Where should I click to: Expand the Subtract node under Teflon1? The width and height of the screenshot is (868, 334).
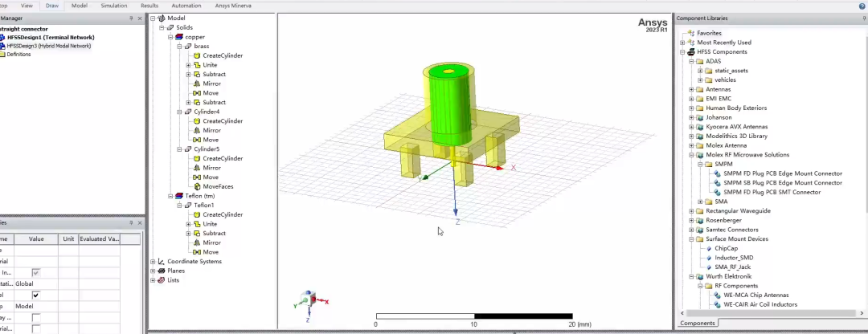point(188,234)
